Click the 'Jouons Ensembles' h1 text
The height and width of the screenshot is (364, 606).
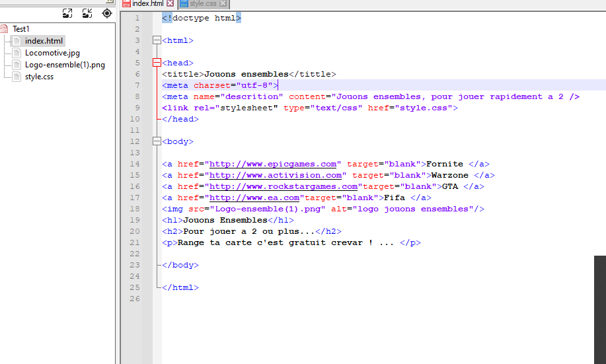click(225, 220)
